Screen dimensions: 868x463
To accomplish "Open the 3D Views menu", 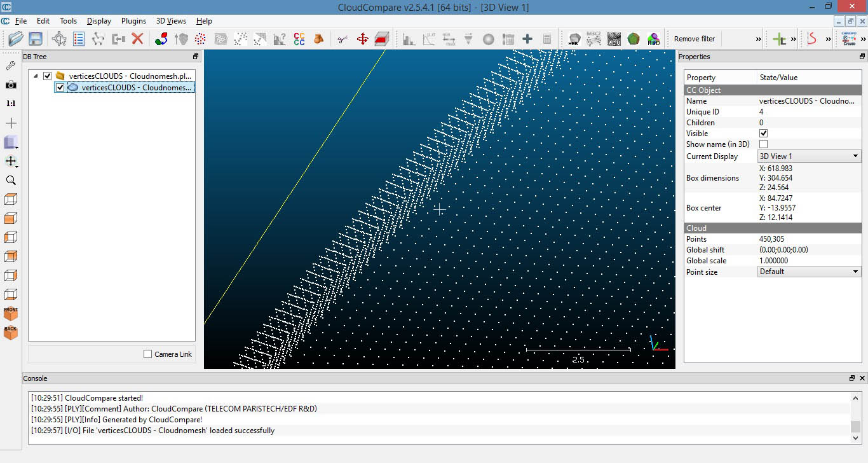I will click(171, 21).
